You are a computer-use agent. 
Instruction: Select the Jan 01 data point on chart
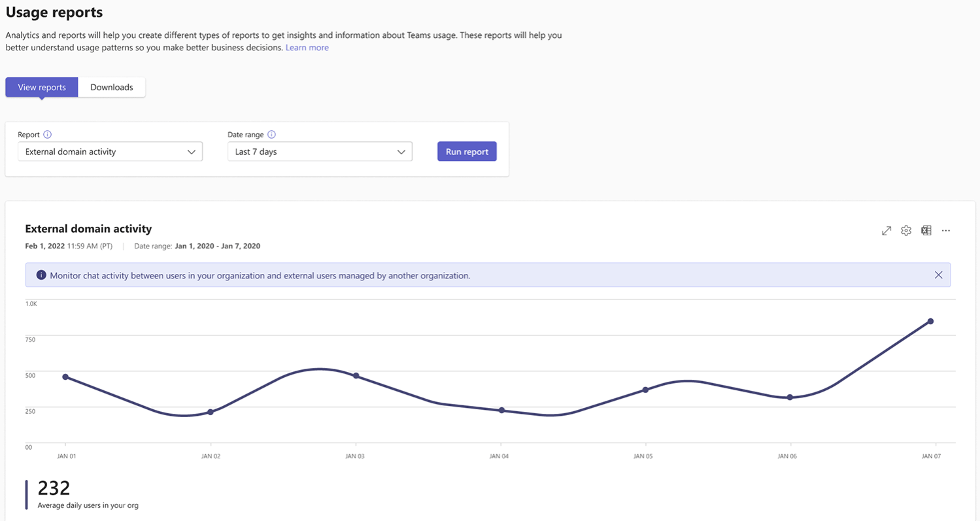coord(65,377)
